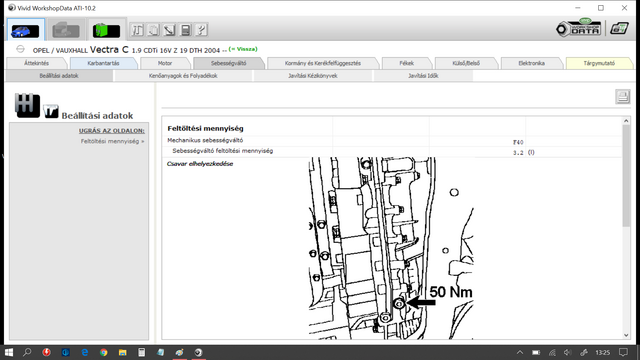
Task: Click the scrollbar down arrow in content
Action: point(626,335)
